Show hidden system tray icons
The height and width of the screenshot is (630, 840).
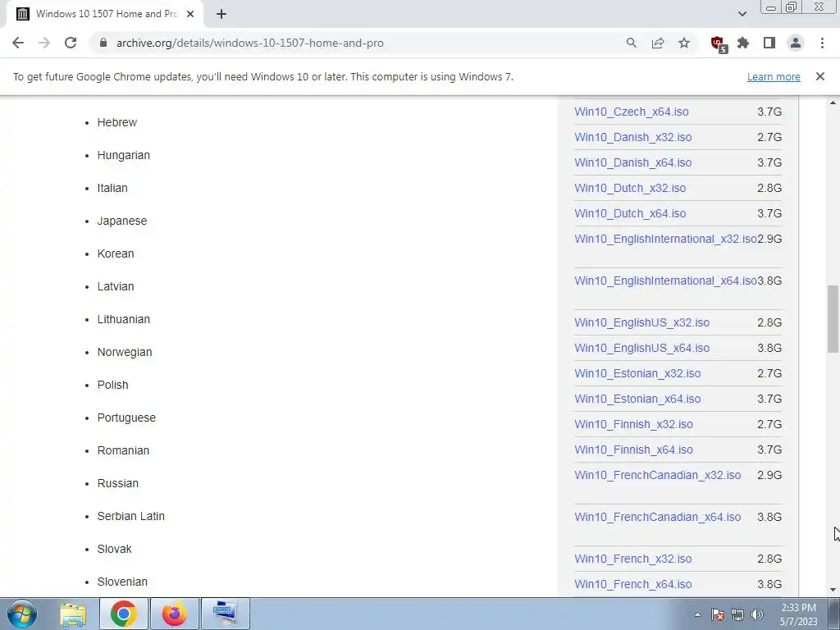coord(697,615)
